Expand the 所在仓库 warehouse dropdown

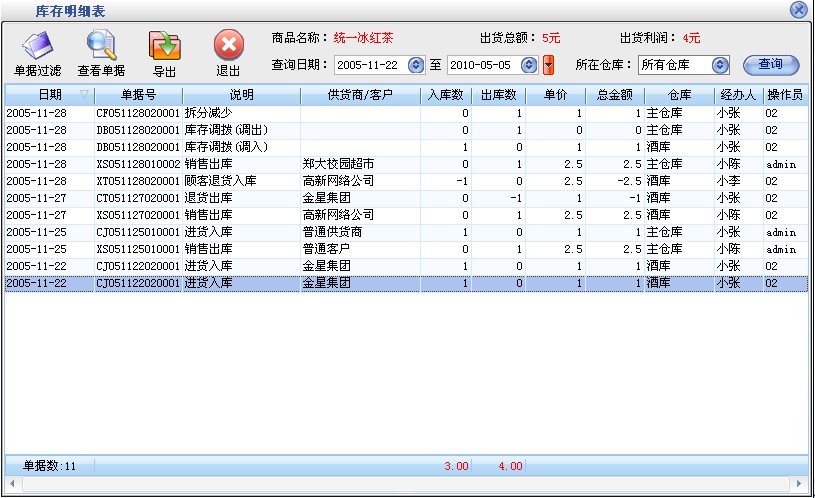tap(720, 65)
